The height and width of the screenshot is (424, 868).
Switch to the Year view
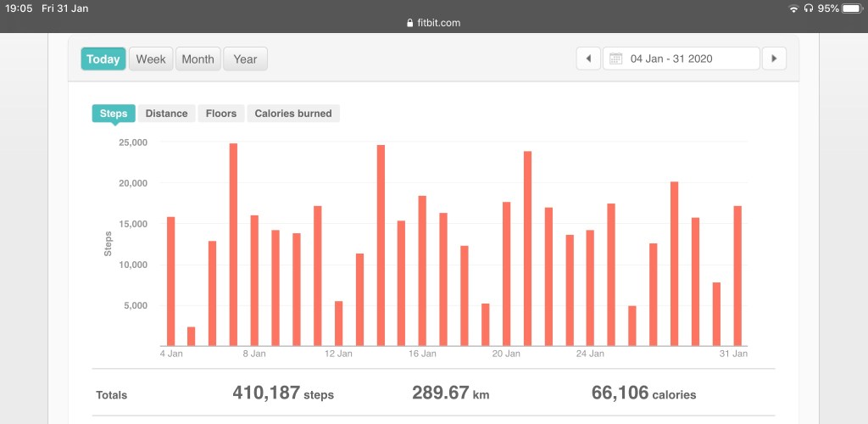[245, 59]
